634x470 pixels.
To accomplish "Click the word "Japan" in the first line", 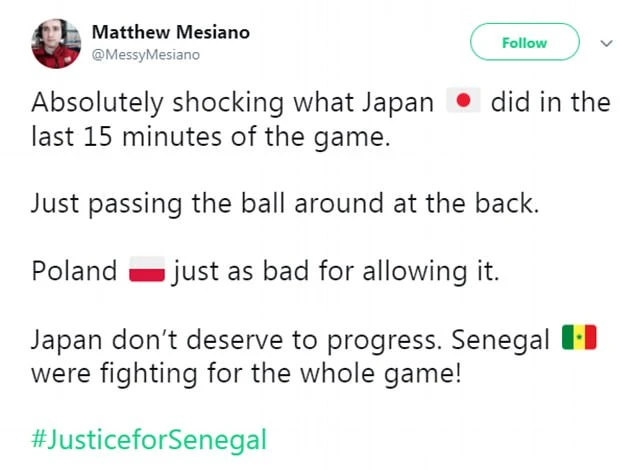I will (x=399, y=102).
